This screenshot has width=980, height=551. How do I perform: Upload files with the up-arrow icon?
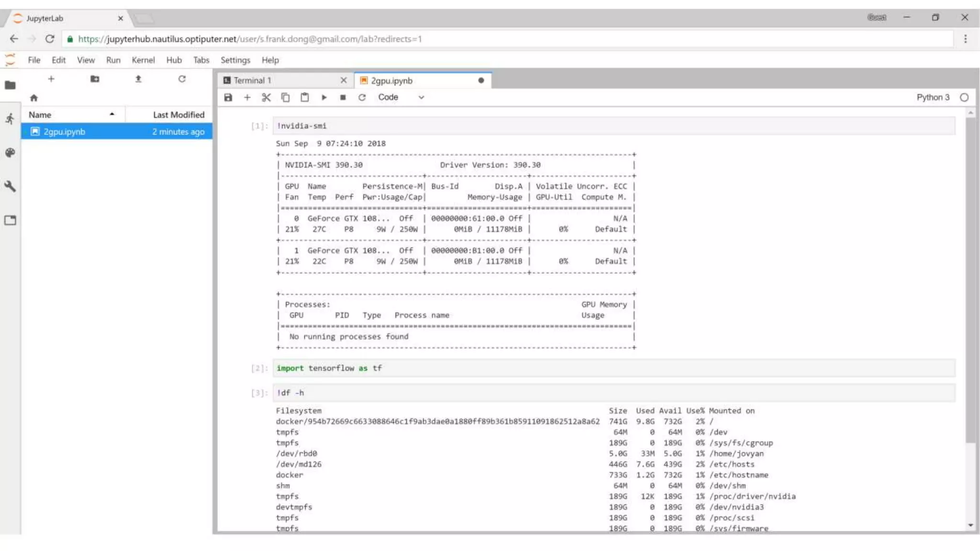(x=138, y=79)
